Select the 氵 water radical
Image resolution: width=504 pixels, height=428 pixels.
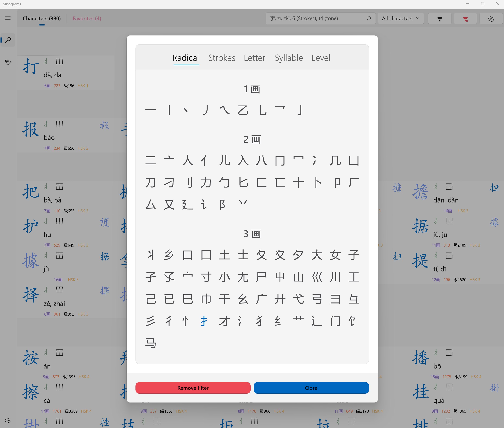pyautogui.click(x=240, y=321)
